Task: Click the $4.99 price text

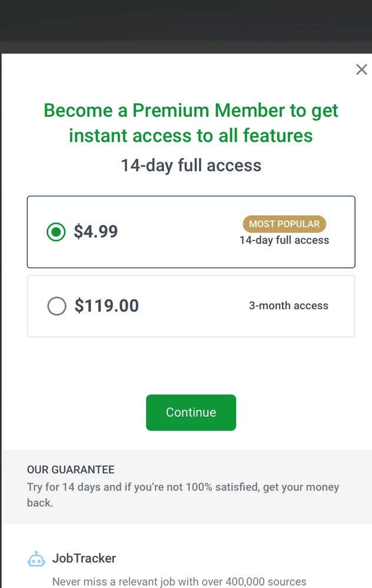Action: point(96,232)
